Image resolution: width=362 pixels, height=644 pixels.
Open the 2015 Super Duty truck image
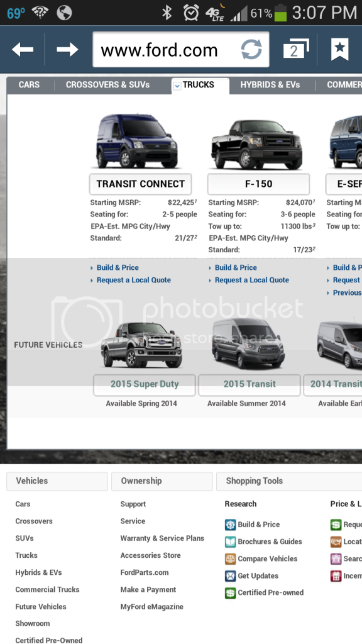(x=141, y=345)
